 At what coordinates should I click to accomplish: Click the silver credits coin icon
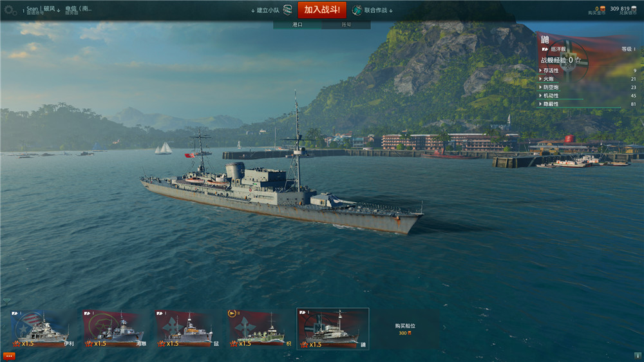click(634, 8)
